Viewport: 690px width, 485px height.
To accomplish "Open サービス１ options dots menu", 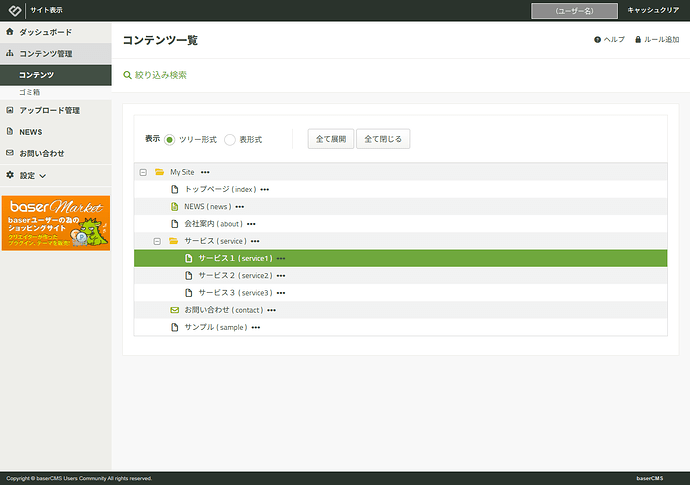I will pos(281,258).
